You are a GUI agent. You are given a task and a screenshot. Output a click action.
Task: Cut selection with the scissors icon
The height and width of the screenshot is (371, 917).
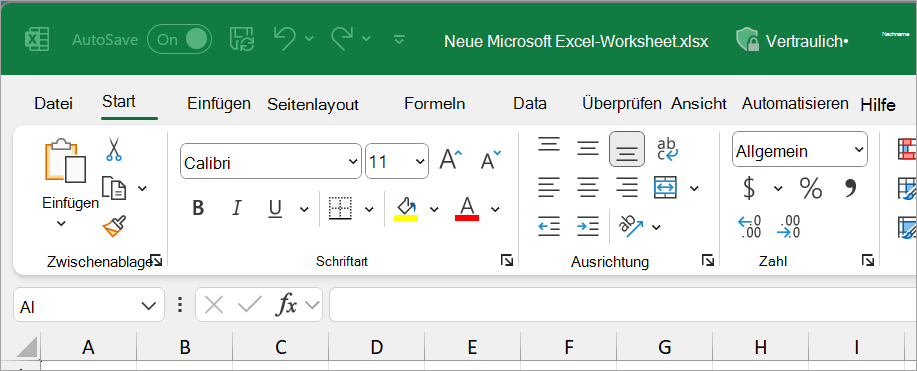(x=113, y=149)
